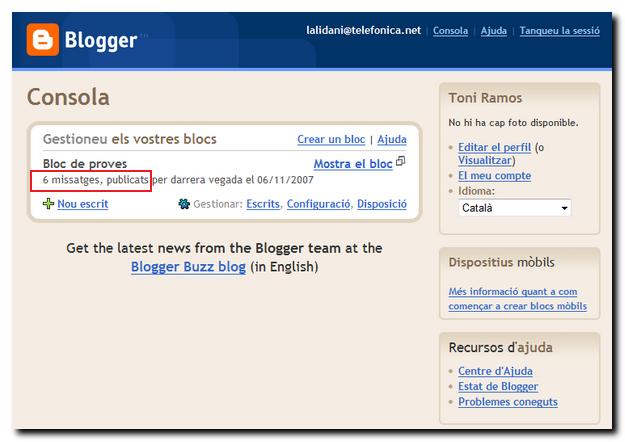
Task: Click the Recursos d'ajuda heading
Action: click(x=501, y=348)
